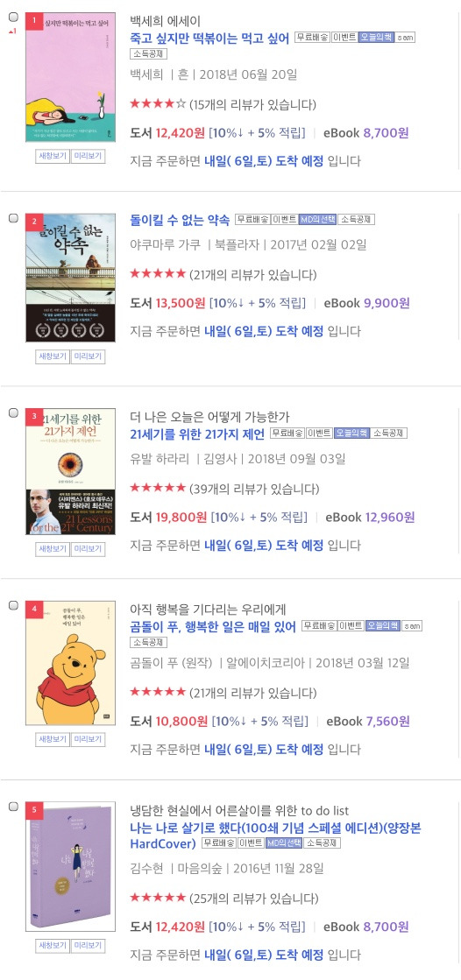Viewport: 461px width, 980px height.
Task: Open title link 나는 나로 살기로 했다
Action: [x=275, y=835]
